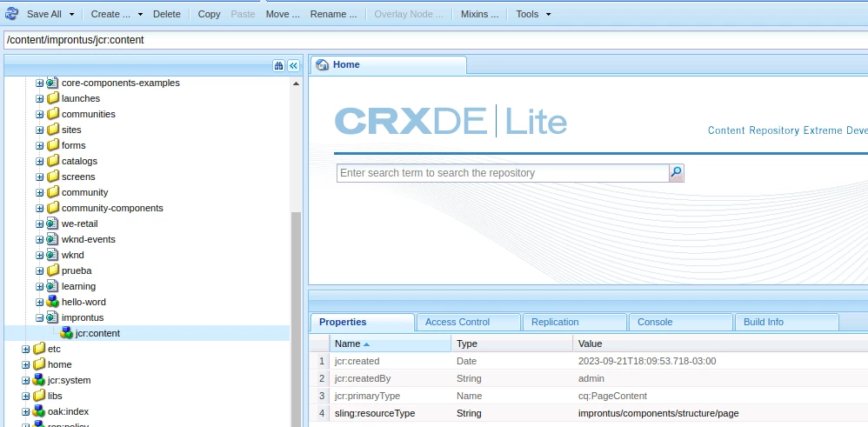
Task: Click the Delete toolbar button
Action: [x=167, y=15]
